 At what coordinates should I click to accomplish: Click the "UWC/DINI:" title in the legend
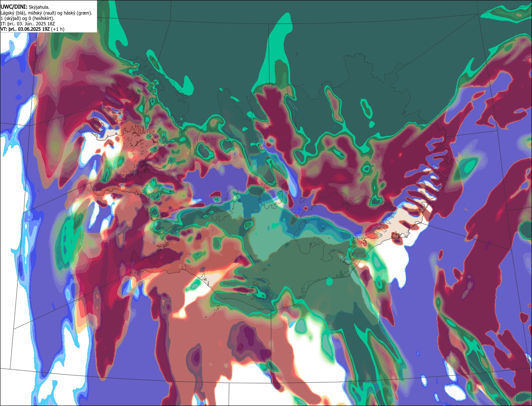point(14,7)
